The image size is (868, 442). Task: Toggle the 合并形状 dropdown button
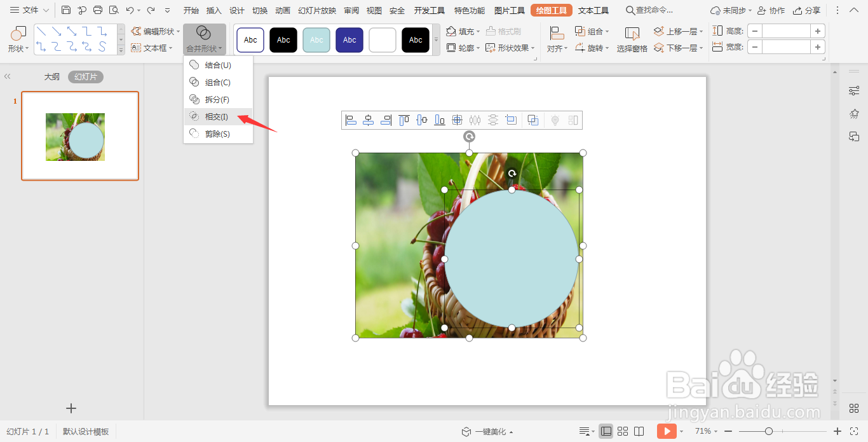point(205,39)
